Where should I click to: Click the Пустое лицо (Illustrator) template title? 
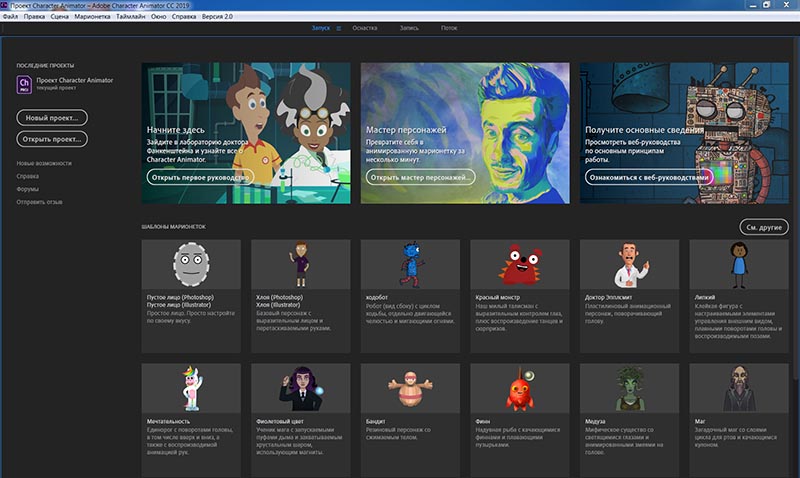(x=179, y=305)
